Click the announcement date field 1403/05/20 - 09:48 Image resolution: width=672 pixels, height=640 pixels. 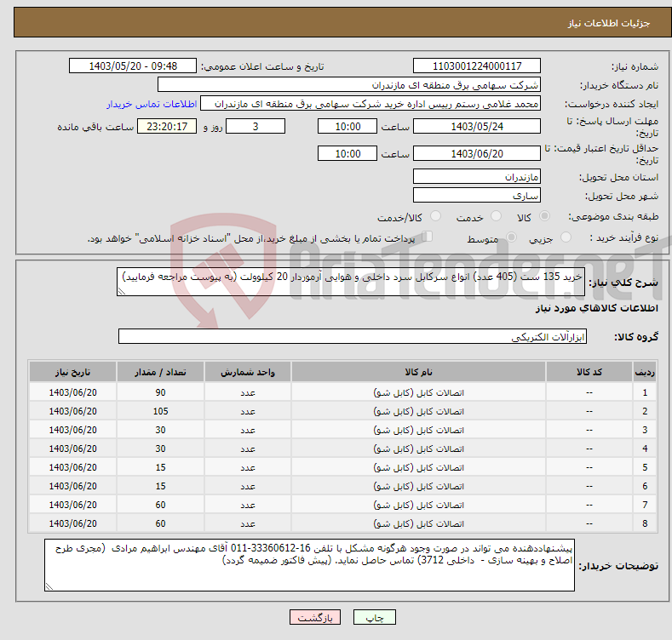[x=133, y=66]
